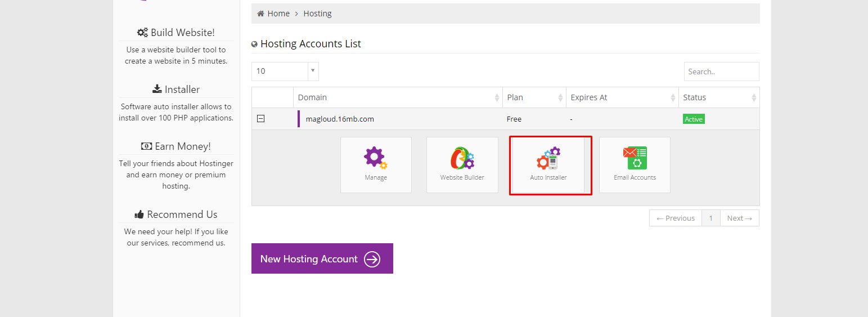
Task: Click the Hosting breadcrumb item
Action: [317, 14]
